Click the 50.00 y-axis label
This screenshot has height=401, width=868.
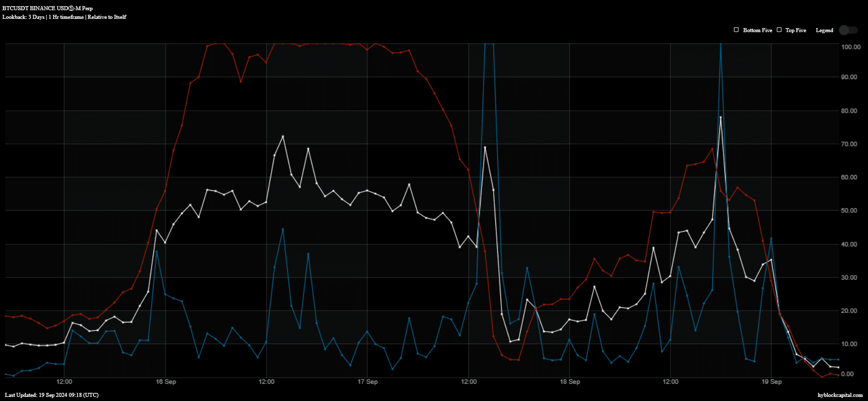tap(849, 211)
